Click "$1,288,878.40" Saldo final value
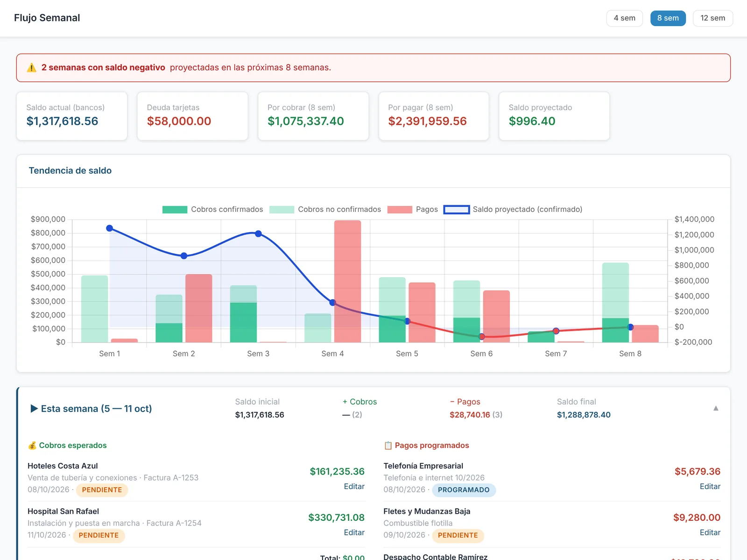 point(584,415)
